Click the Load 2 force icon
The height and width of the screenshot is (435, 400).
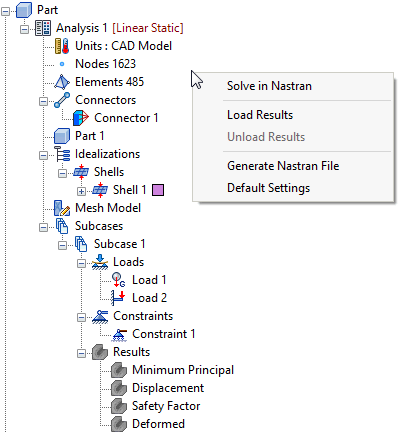(x=119, y=298)
